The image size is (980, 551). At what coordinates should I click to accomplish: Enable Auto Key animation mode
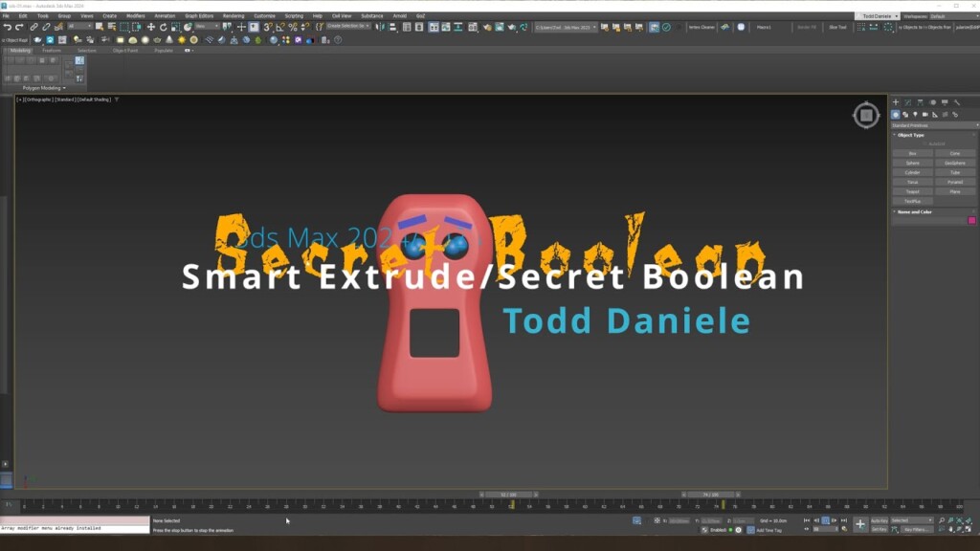(x=880, y=520)
